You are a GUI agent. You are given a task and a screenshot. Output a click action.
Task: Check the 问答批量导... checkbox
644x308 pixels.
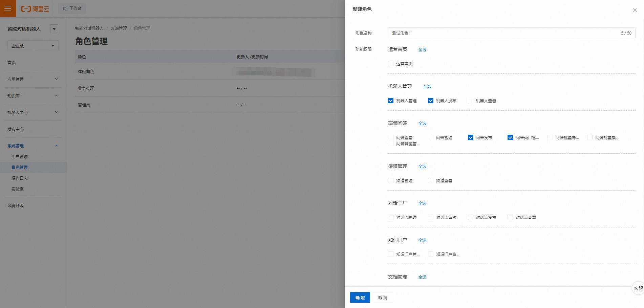pos(550,137)
